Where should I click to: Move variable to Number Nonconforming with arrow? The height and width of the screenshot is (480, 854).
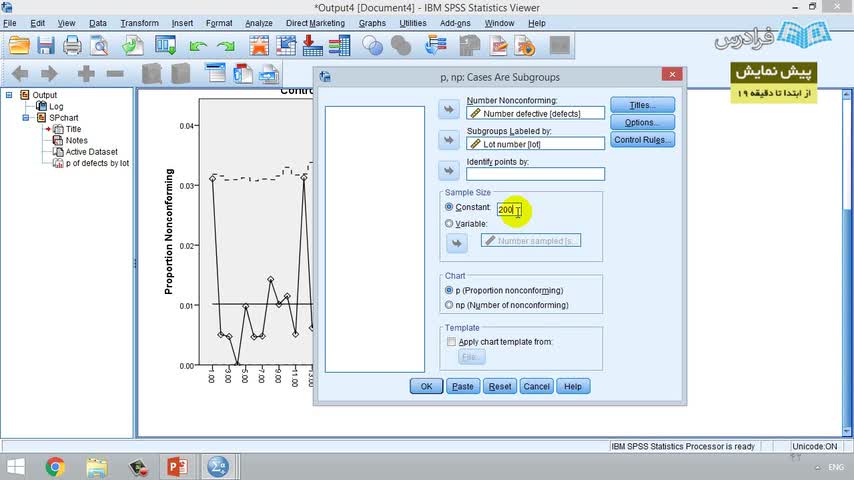click(x=449, y=110)
